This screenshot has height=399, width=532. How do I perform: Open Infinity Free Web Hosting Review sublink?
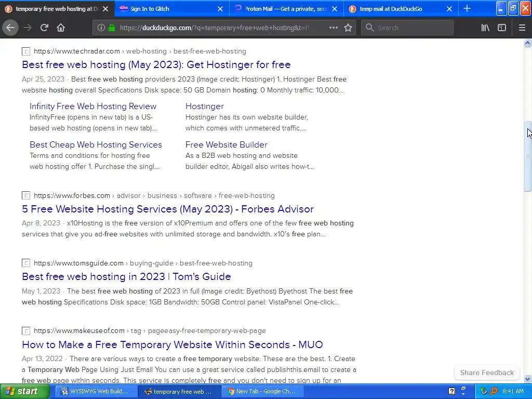point(93,106)
